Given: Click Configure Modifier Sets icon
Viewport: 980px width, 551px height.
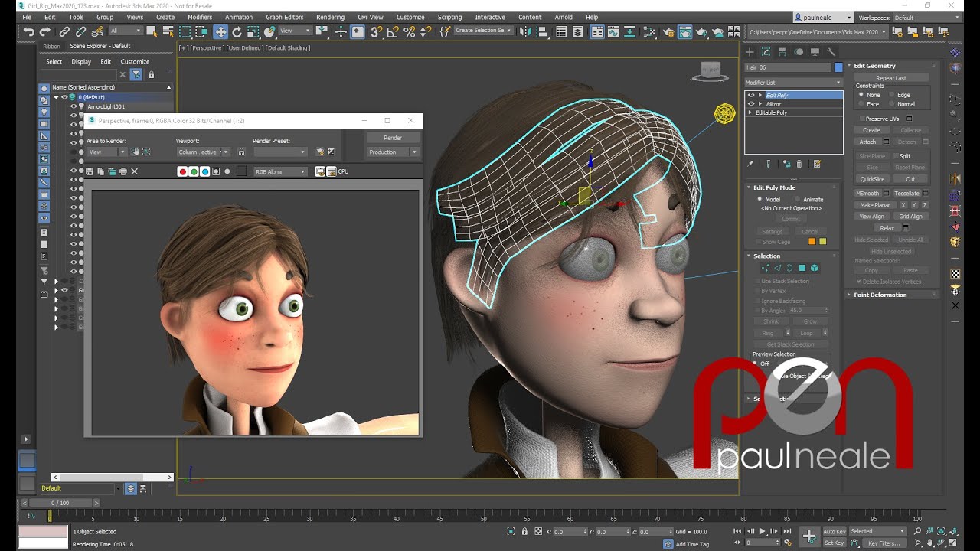Looking at the screenshot, I should pos(817,164).
